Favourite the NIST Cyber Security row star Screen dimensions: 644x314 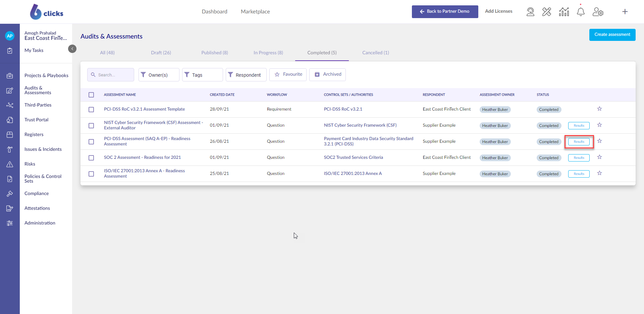click(x=599, y=125)
